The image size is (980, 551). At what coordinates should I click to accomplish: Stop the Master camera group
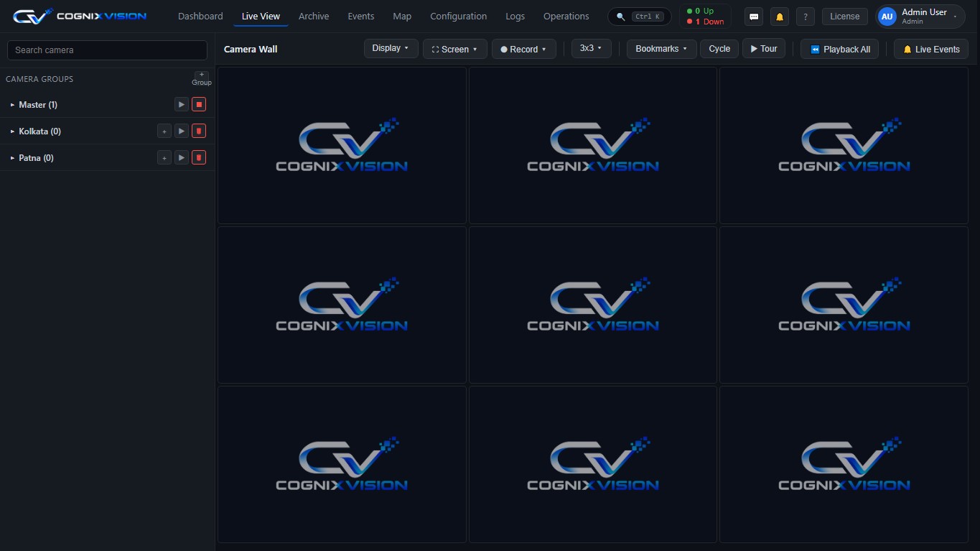point(199,105)
